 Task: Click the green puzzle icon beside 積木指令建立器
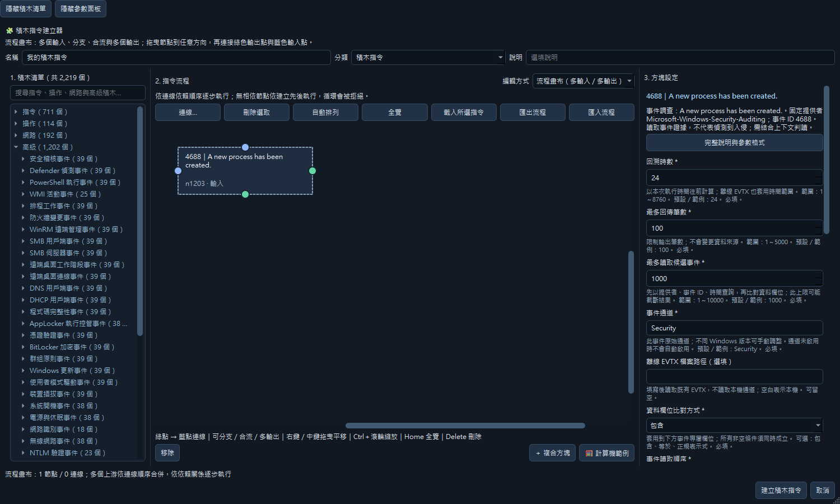10,30
